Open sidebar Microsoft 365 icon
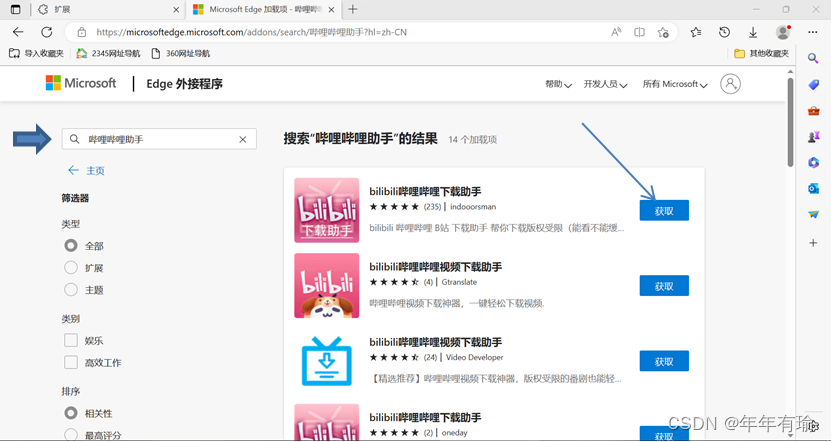835x442 pixels. click(813, 162)
